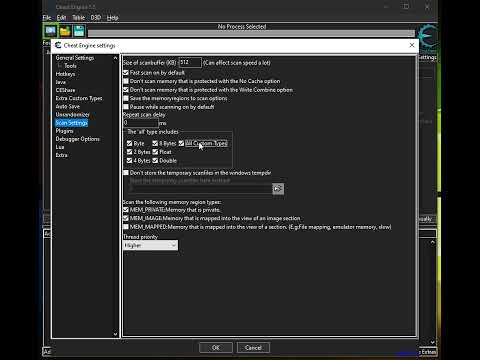Select Debugger Options in the settings tree
The image size is (480, 360).
tap(78, 139)
